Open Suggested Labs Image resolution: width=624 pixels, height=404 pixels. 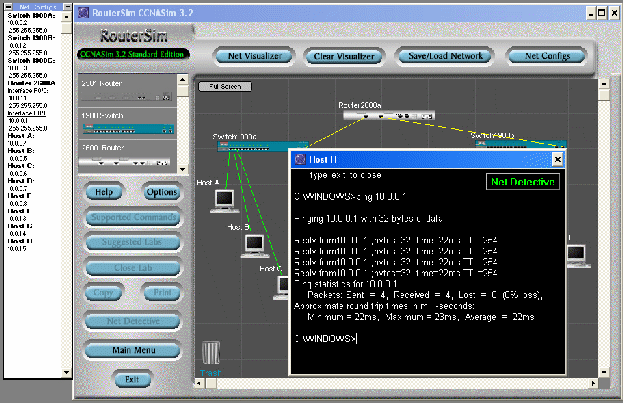coord(133,242)
